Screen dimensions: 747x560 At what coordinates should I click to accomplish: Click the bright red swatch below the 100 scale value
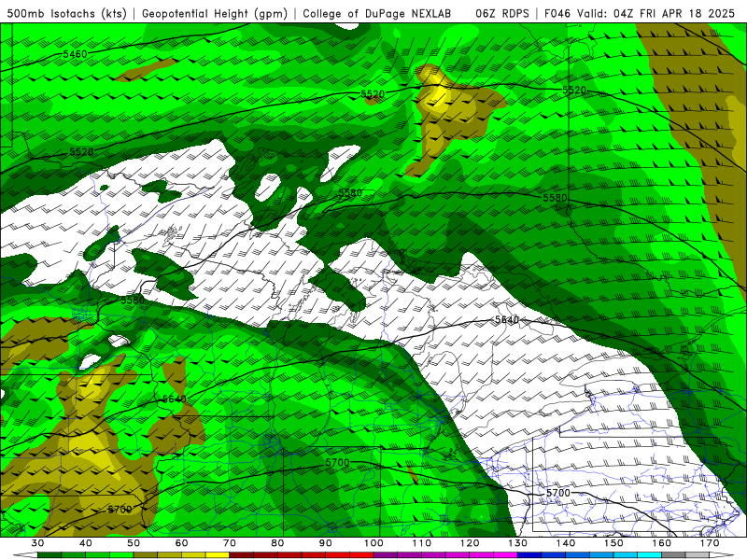coord(361,555)
